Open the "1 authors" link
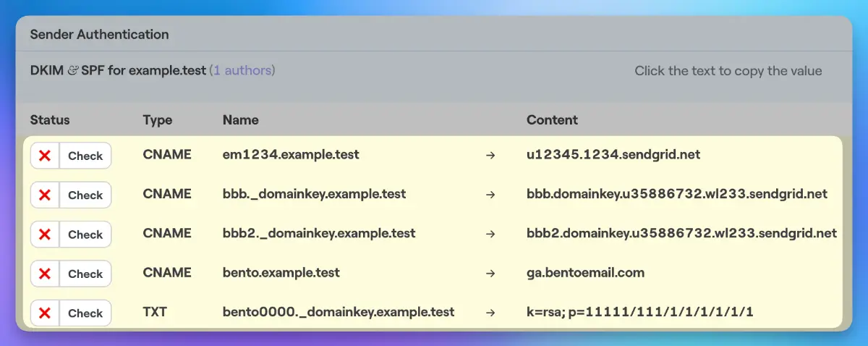Screen dimensions: 868x346 tap(242, 71)
